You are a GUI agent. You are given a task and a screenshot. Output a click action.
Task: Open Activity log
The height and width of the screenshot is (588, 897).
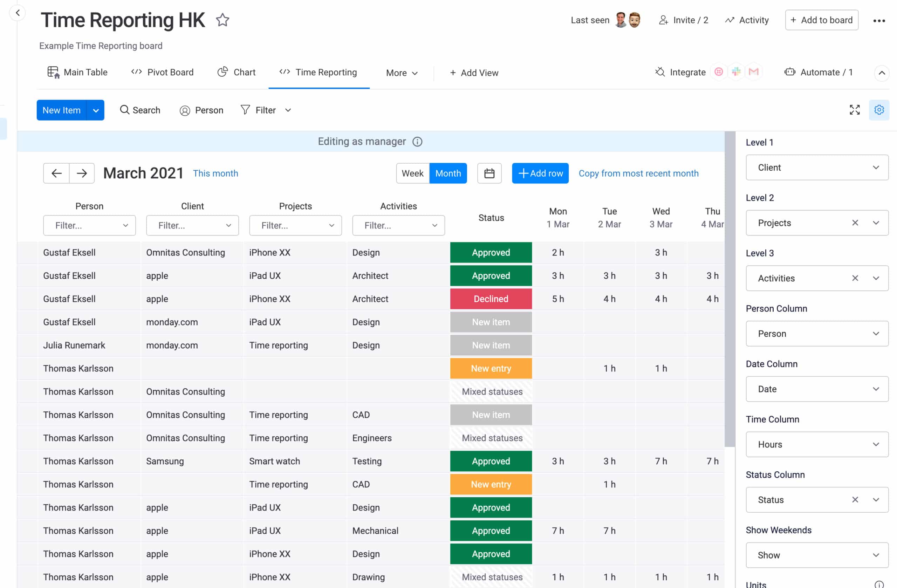(747, 20)
